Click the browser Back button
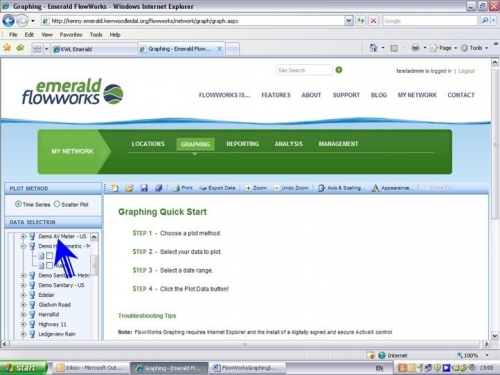The width and height of the screenshot is (500, 375). coord(8,21)
